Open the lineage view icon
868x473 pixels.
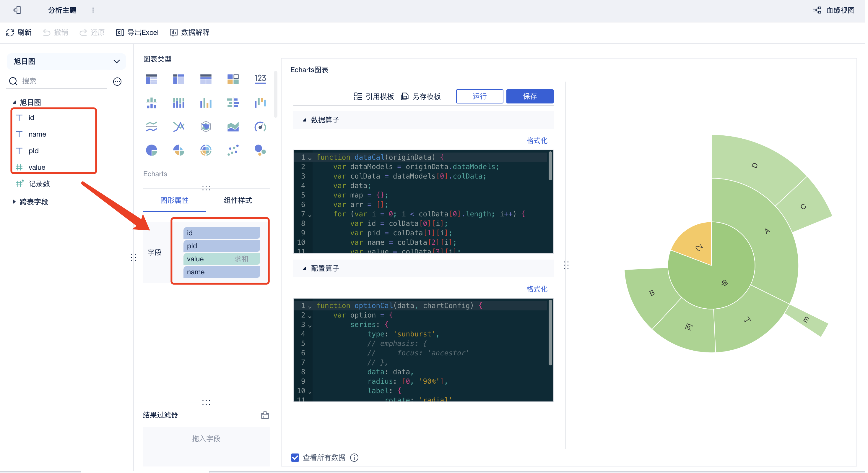[x=817, y=10]
